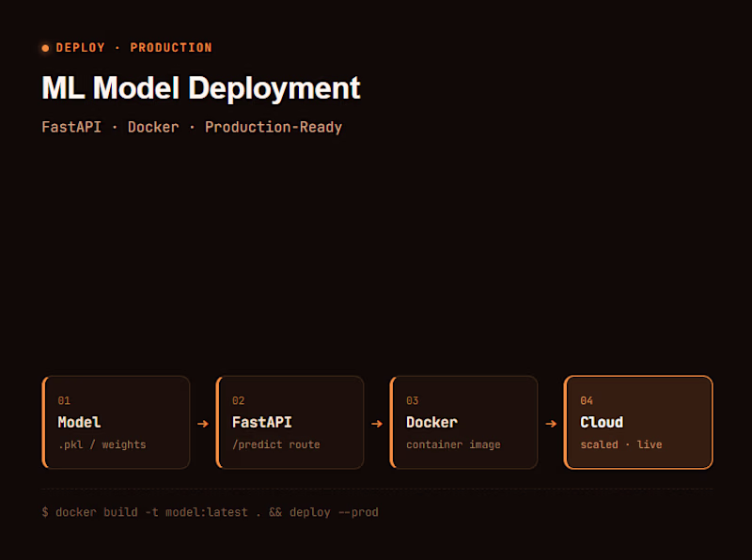Select the 03 Docker step card
Image resolution: width=752 pixels, height=560 pixels.
point(464,423)
